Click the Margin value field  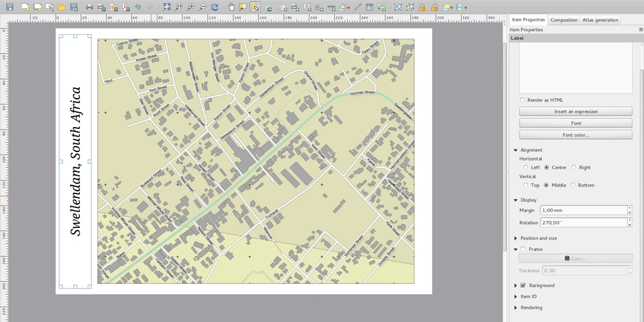[x=583, y=210]
